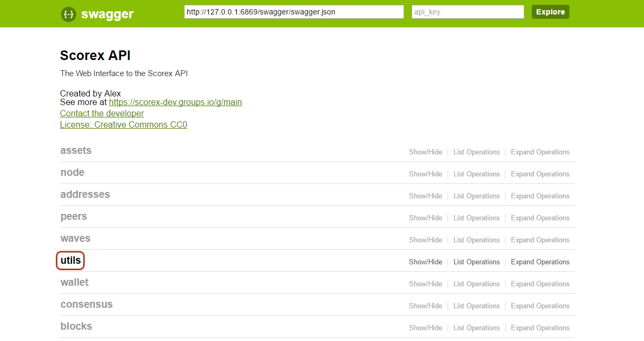The width and height of the screenshot is (644, 341).
Task: Expand the waves section heading
Action: (x=75, y=238)
